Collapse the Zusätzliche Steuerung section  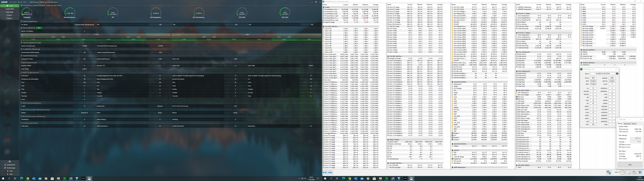22,49
